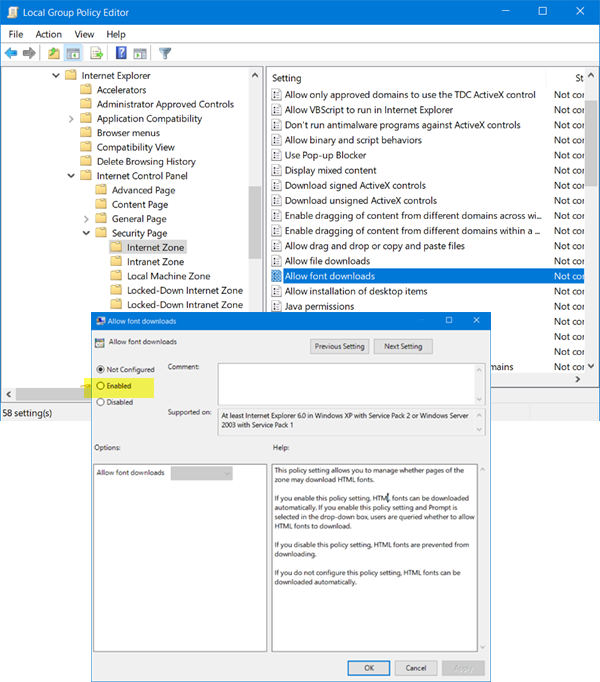Click the folder icon of Intranet Zone

point(116,261)
